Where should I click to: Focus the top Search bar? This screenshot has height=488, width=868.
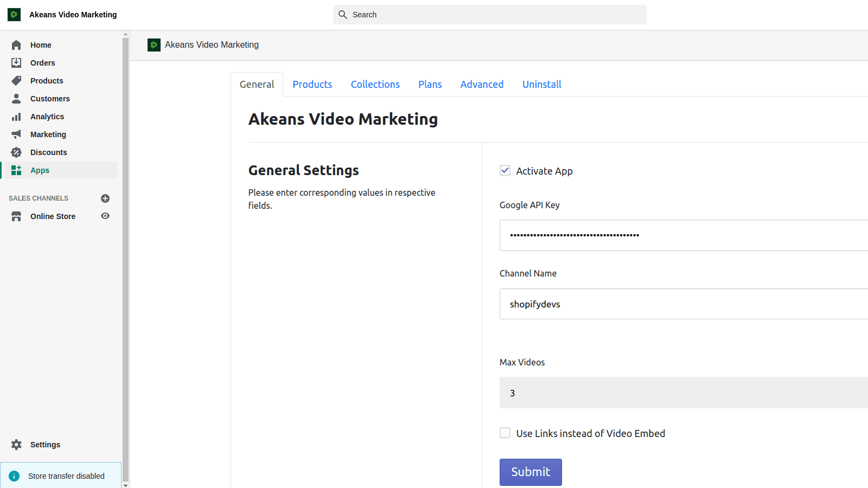489,15
